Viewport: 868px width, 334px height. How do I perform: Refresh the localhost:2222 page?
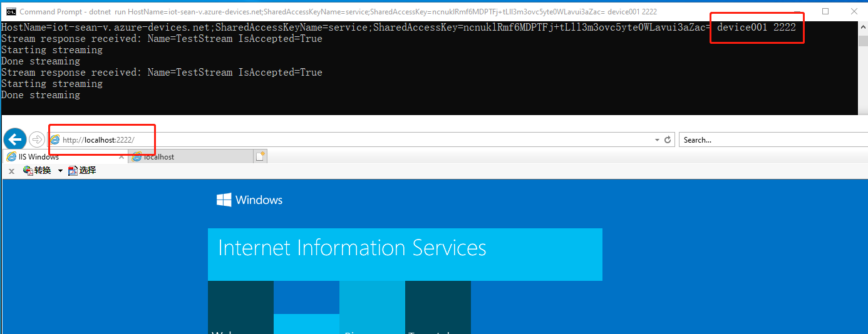click(x=668, y=139)
